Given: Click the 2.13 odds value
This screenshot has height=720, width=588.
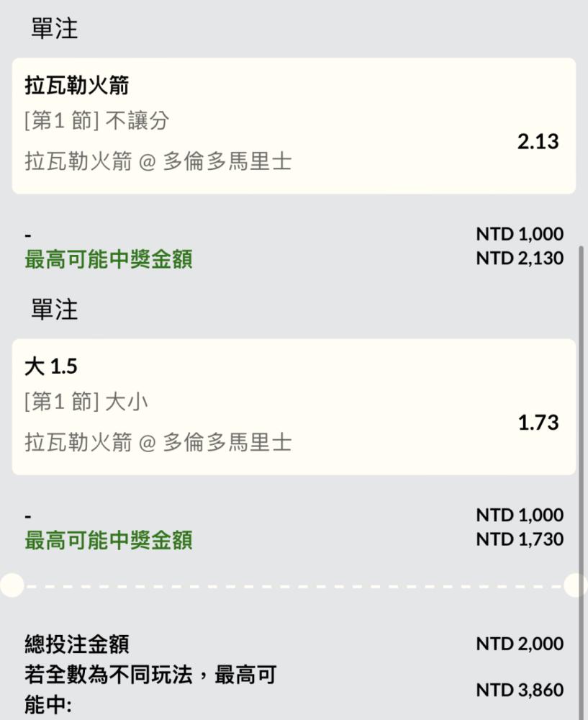Looking at the screenshot, I should [538, 141].
